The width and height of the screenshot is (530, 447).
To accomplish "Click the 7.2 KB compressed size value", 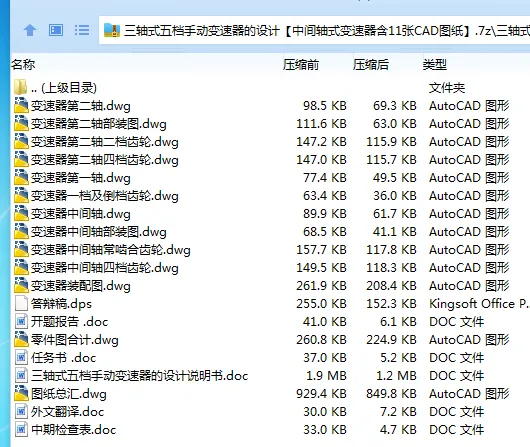I will [x=398, y=412].
